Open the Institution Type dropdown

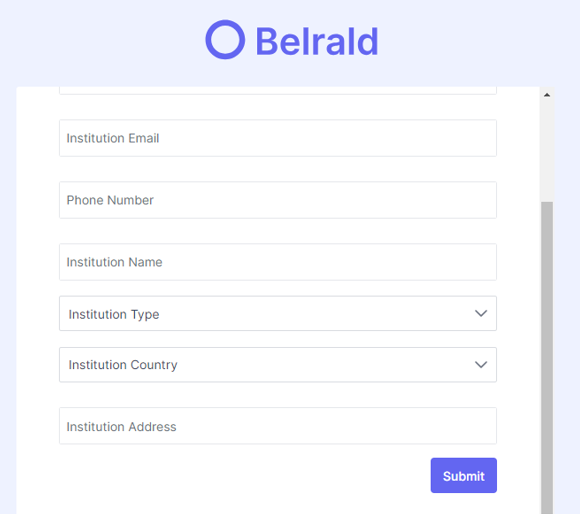[x=278, y=313]
